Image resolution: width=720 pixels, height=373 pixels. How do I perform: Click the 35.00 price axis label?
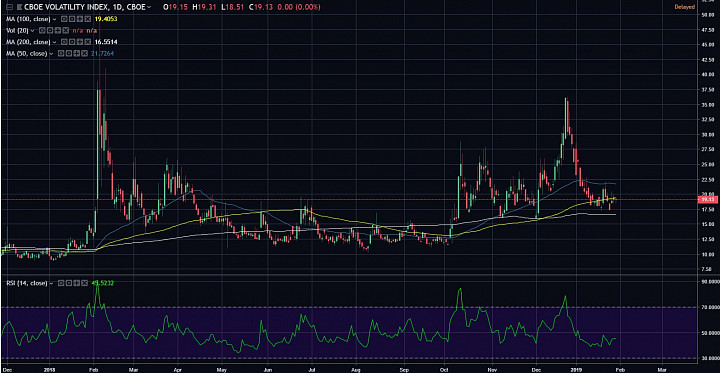pyautogui.click(x=707, y=105)
